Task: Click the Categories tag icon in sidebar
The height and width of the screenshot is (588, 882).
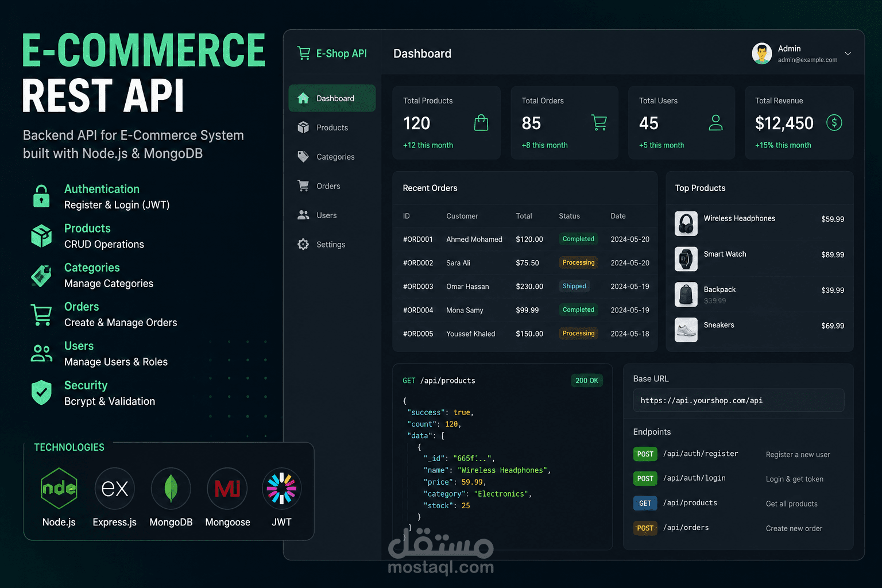Action: click(x=303, y=157)
